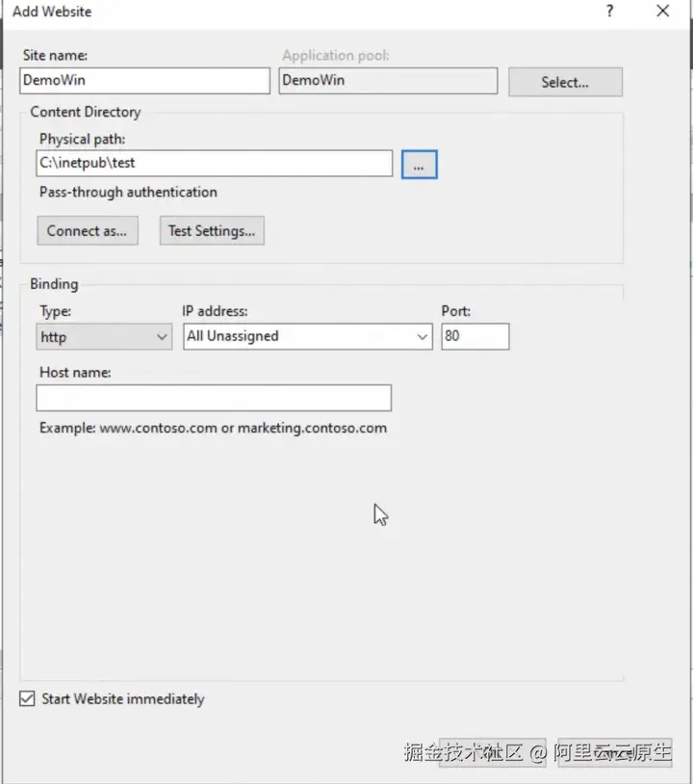Click the Host name input box
The height and width of the screenshot is (784, 693).
click(214, 398)
